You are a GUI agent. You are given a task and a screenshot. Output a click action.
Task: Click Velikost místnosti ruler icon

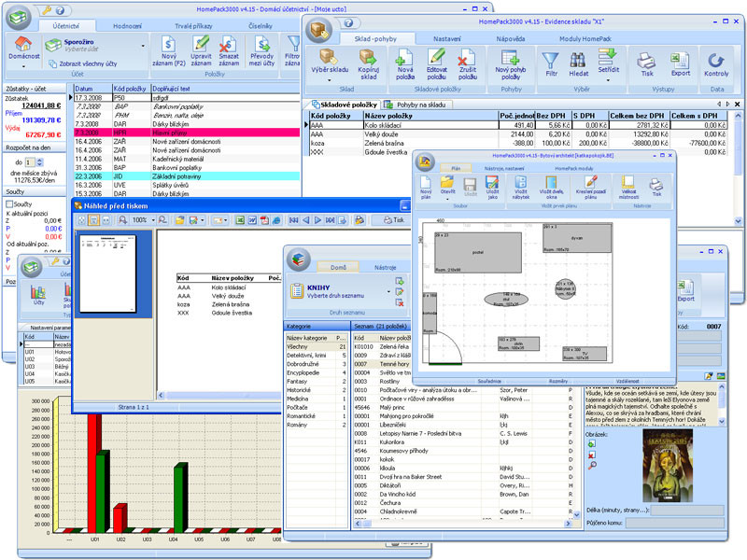click(627, 182)
